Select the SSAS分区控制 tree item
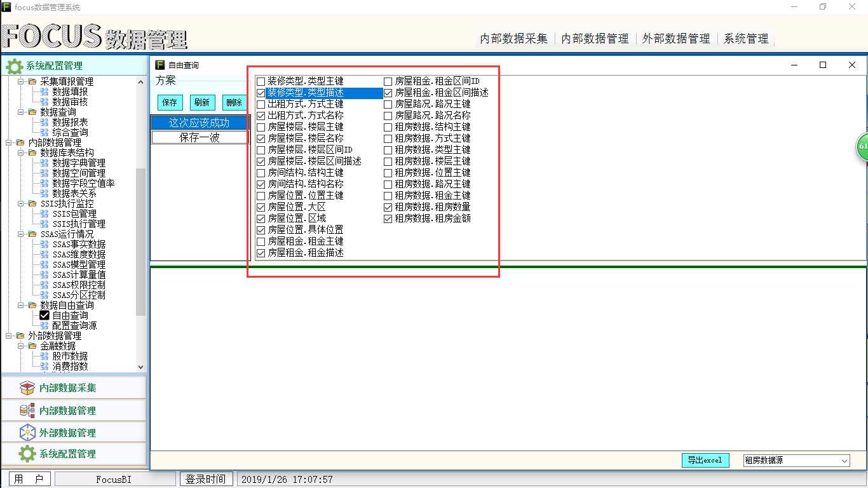This screenshot has width=868, height=488. coord(79,295)
